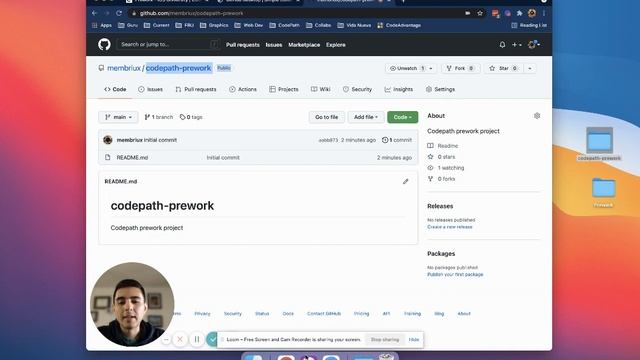Focus the Search or jump to field
The image size is (640, 360).
pyautogui.click(x=168, y=44)
